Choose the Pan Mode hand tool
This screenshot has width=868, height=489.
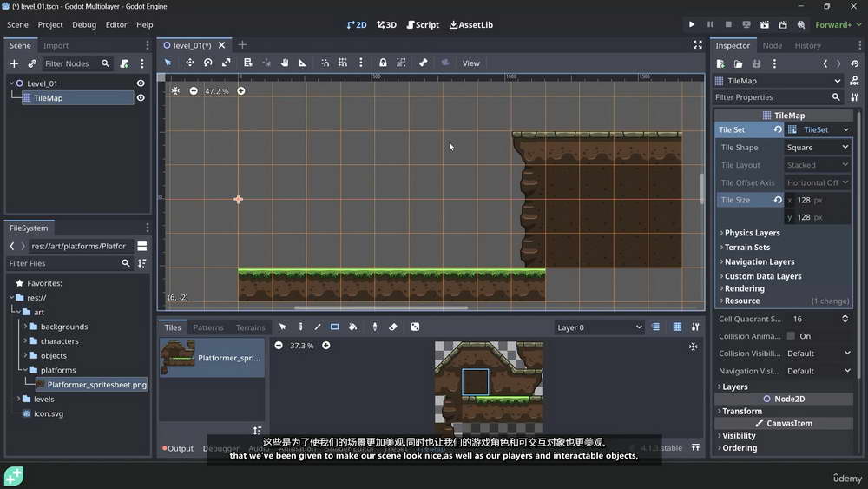click(x=284, y=63)
